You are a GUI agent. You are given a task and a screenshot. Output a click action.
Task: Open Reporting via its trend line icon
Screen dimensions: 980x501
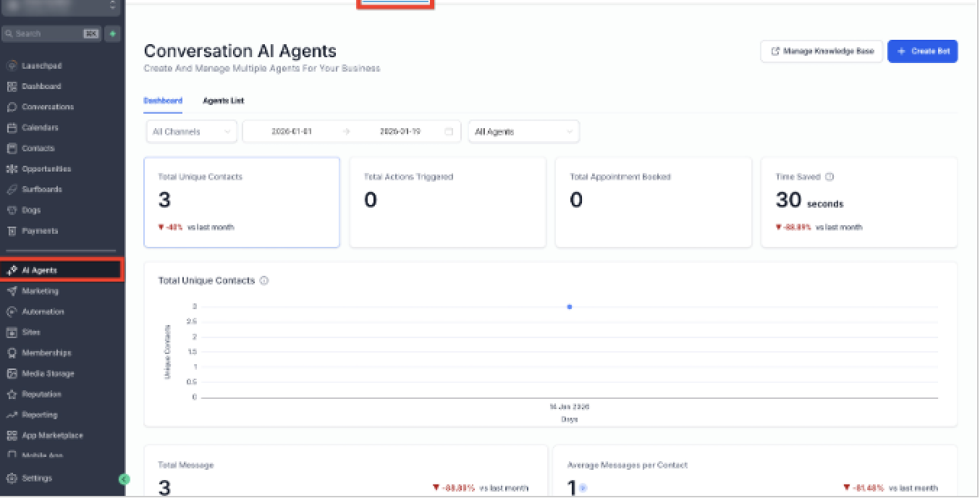[x=12, y=415]
